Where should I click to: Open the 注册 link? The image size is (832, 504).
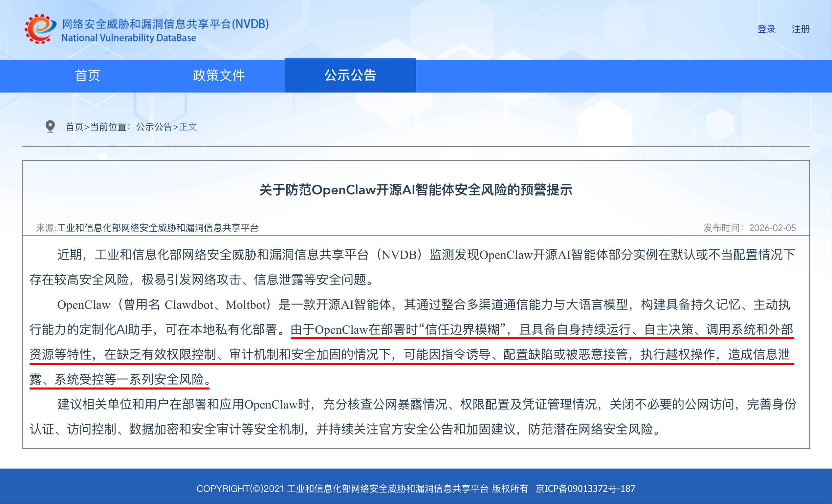click(x=800, y=29)
